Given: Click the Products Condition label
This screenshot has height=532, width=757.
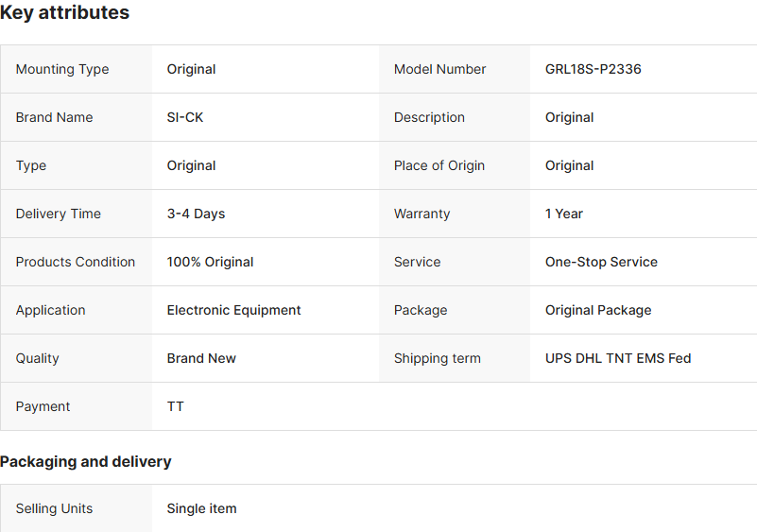Looking at the screenshot, I should pos(76,262).
